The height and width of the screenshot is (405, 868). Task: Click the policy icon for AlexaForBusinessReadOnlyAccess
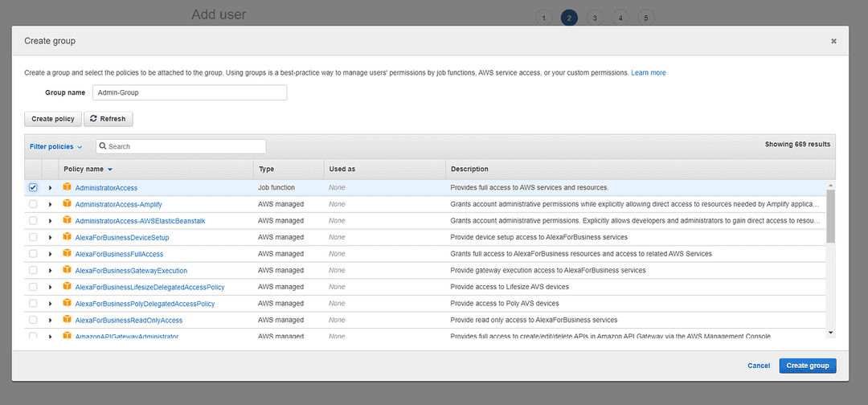pyautogui.click(x=67, y=320)
